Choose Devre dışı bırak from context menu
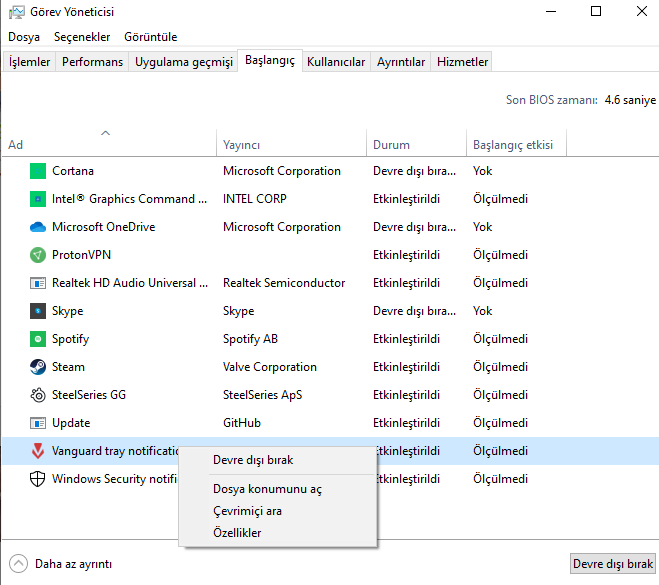 (x=253, y=460)
